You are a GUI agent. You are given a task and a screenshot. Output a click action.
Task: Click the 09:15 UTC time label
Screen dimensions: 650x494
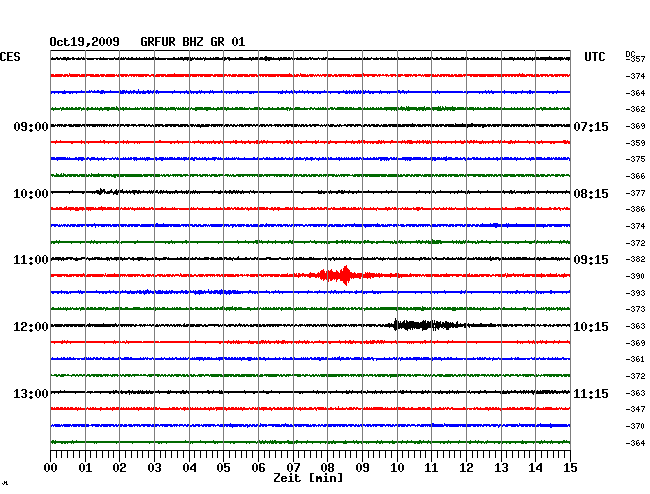coord(591,260)
